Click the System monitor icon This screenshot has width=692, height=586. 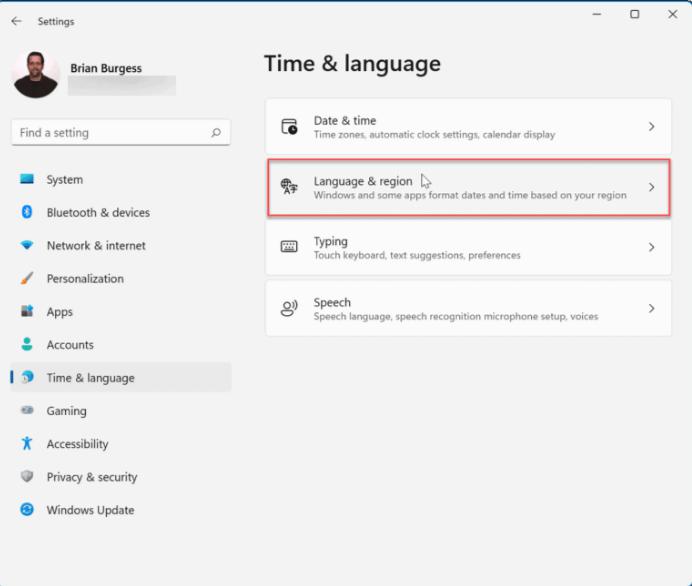(x=27, y=179)
